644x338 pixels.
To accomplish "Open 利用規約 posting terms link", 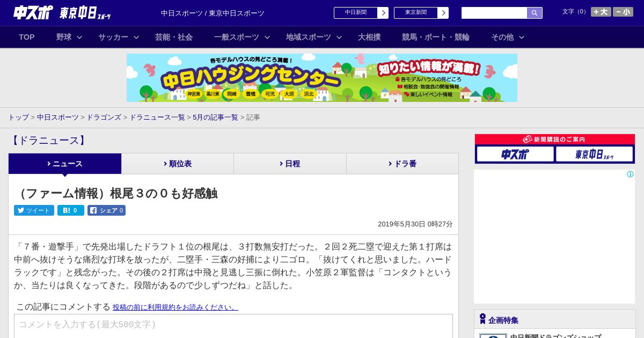I will [x=175, y=307].
